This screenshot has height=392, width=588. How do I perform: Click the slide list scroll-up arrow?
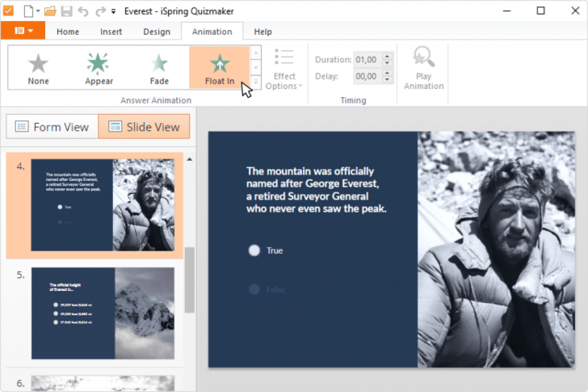[190, 159]
